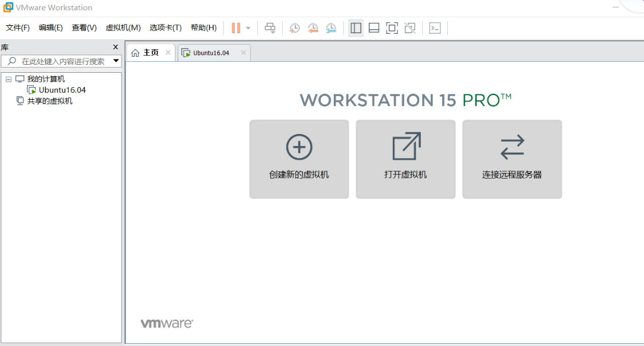Image resolution: width=644 pixels, height=346 pixels.
Task: Open the 编辑(E) menu
Action: pos(50,27)
